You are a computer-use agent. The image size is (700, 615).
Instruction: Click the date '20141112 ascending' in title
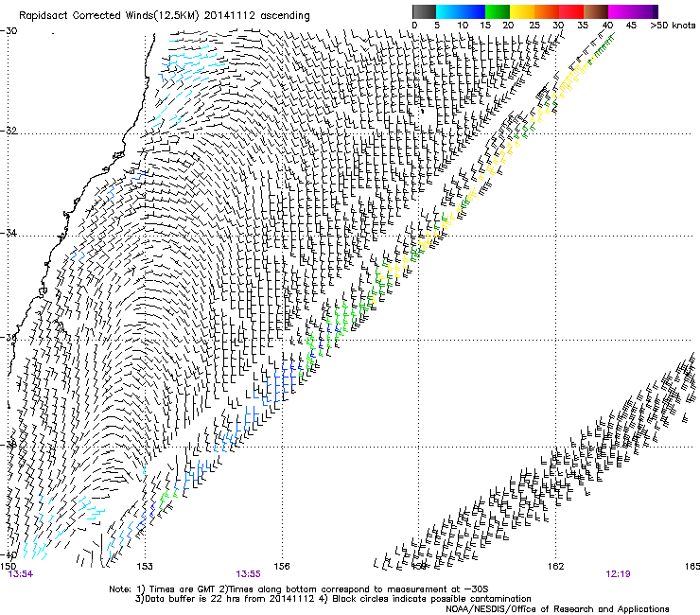pyautogui.click(x=256, y=16)
